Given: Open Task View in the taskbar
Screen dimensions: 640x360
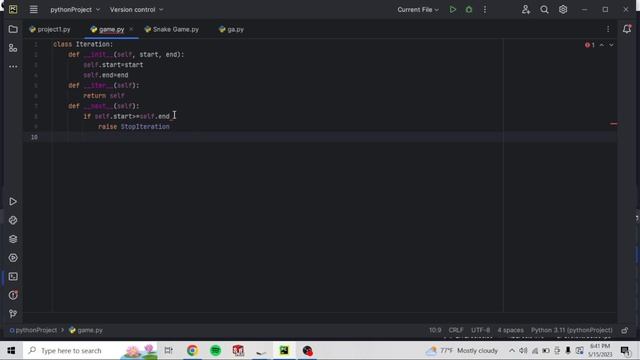Looking at the screenshot, I should 168,351.
